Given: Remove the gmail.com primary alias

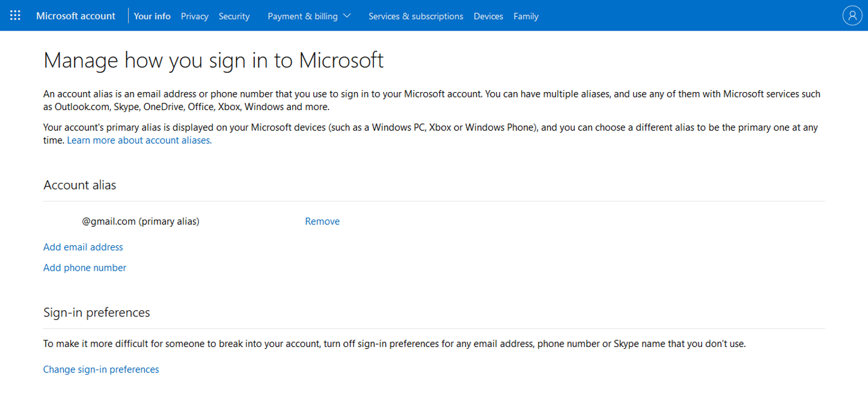Looking at the screenshot, I should pyautogui.click(x=322, y=221).
